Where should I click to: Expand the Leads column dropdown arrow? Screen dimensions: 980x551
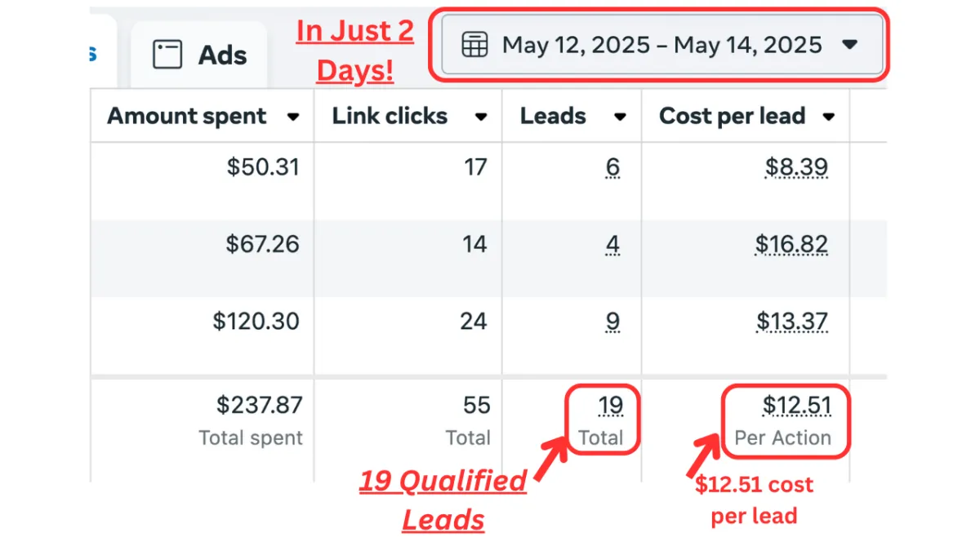coord(620,117)
